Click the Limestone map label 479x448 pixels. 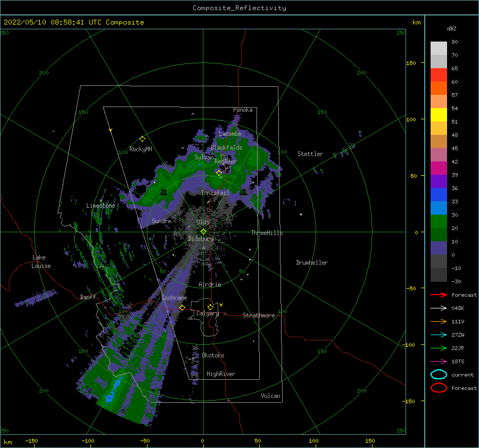(101, 206)
